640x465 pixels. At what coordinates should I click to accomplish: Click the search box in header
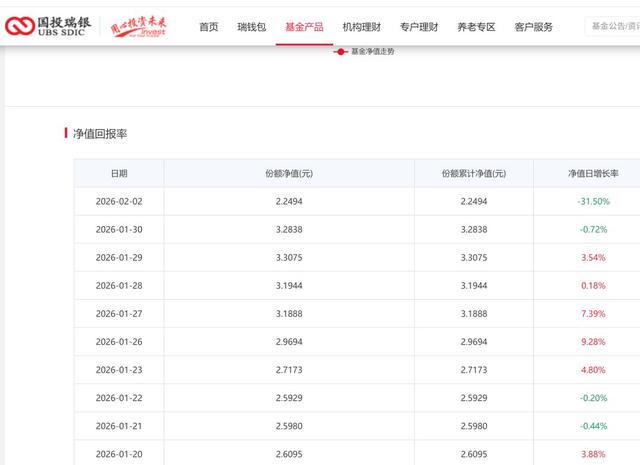pos(612,27)
